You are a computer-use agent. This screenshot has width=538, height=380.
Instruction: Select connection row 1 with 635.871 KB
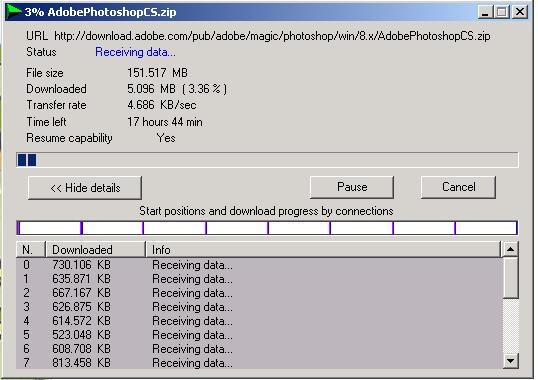(x=259, y=279)
